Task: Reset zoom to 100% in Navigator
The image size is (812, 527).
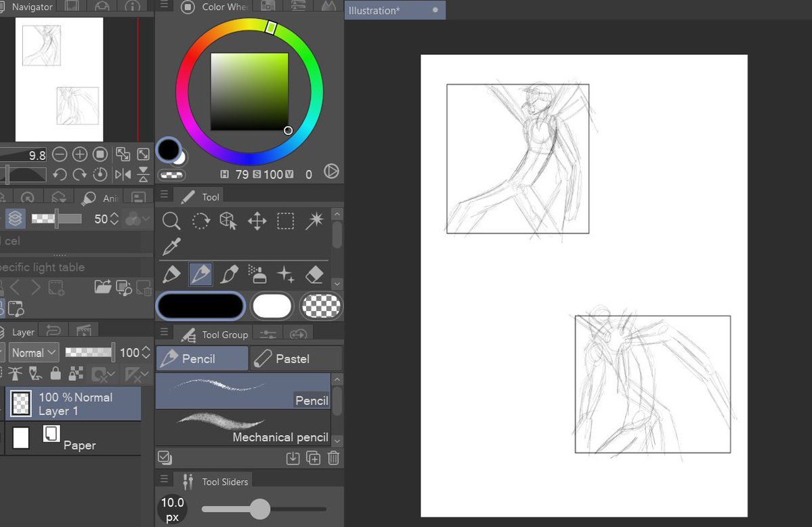Action: tap(100, 154)
